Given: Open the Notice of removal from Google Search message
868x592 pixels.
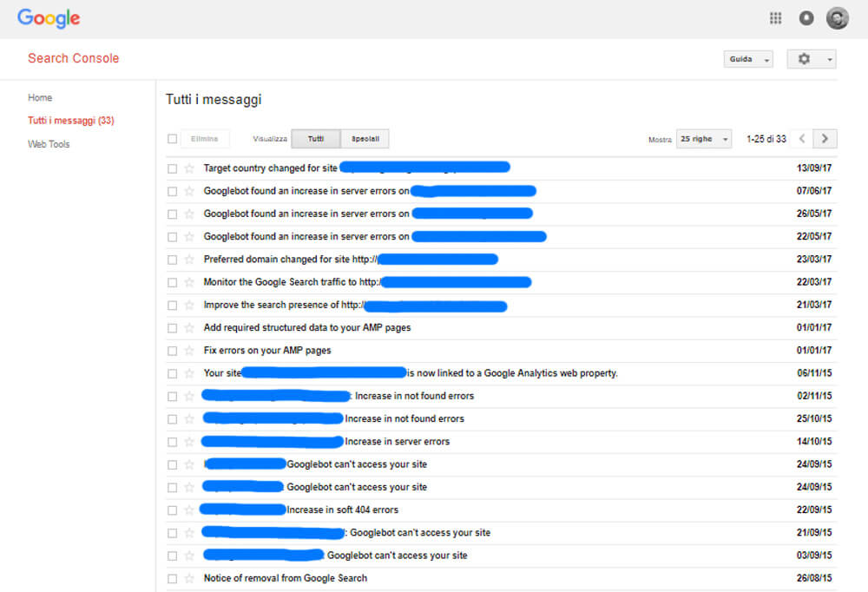Looking at the screenshot, I should pyautogui.click(x=285, y=578).
